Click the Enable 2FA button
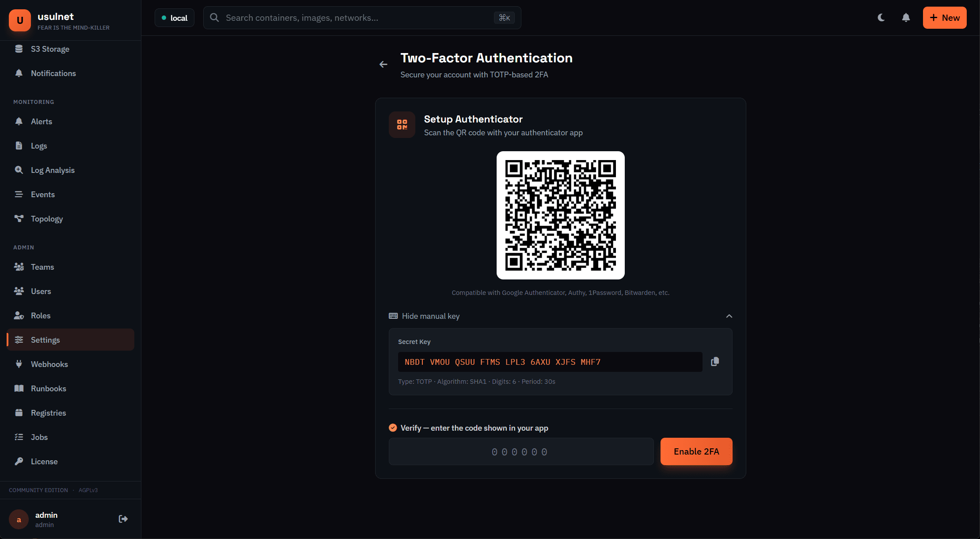This screenshot has width=980, height=539. click(x=696, y=451)
